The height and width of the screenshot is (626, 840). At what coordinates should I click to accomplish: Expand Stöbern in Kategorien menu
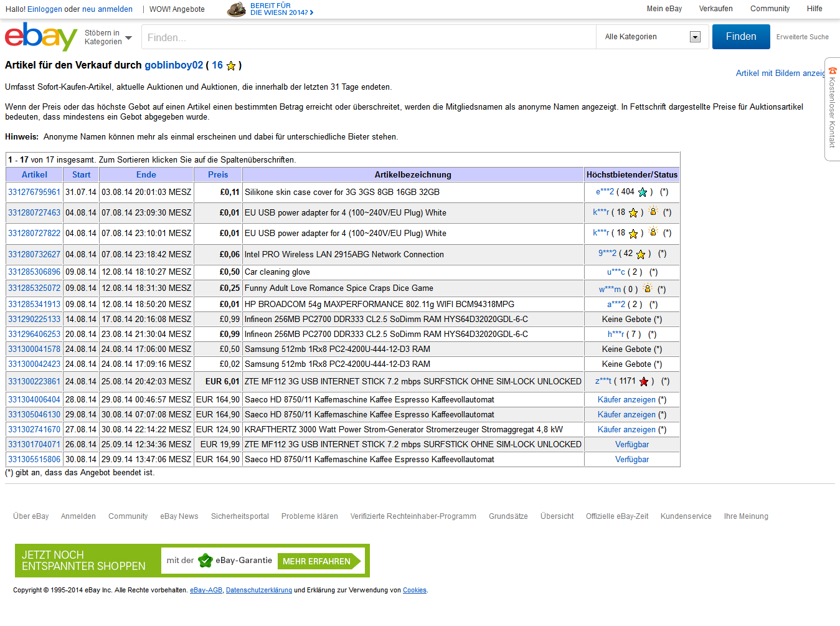(x=108, y=37)
